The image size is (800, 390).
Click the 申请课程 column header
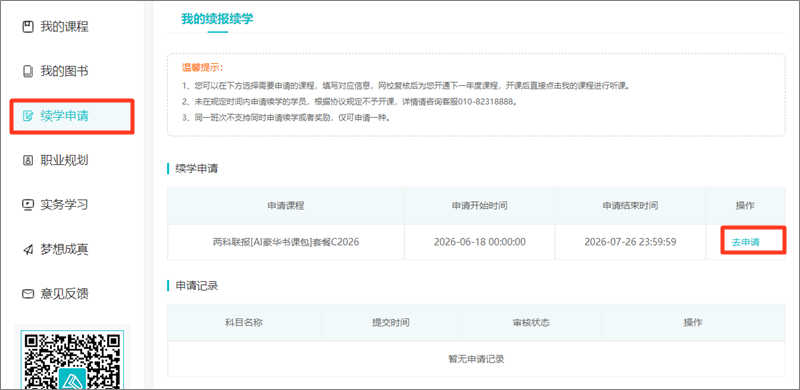pos(286,206)
